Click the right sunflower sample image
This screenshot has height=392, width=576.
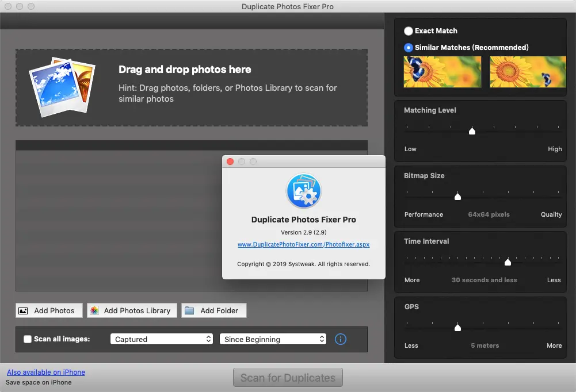point(528,72)
